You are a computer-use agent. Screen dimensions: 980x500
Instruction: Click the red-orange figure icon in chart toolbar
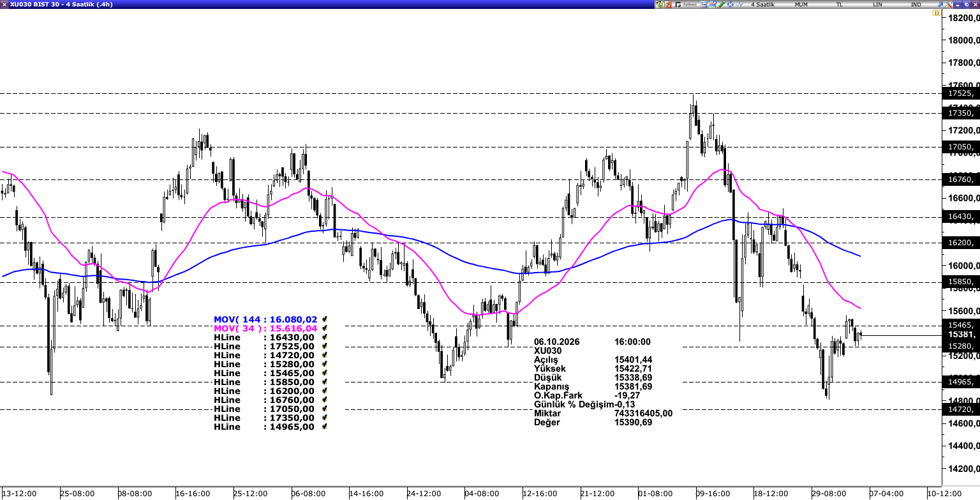point(668,4)
